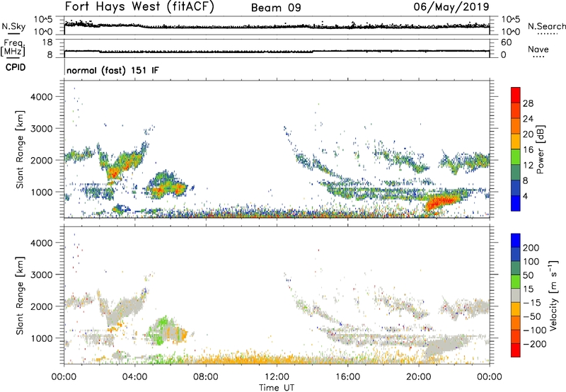Click the velocity colorbar value '200'
Image resolution: width=566 pixels, height=392 pixels.
tap(531, 248)
